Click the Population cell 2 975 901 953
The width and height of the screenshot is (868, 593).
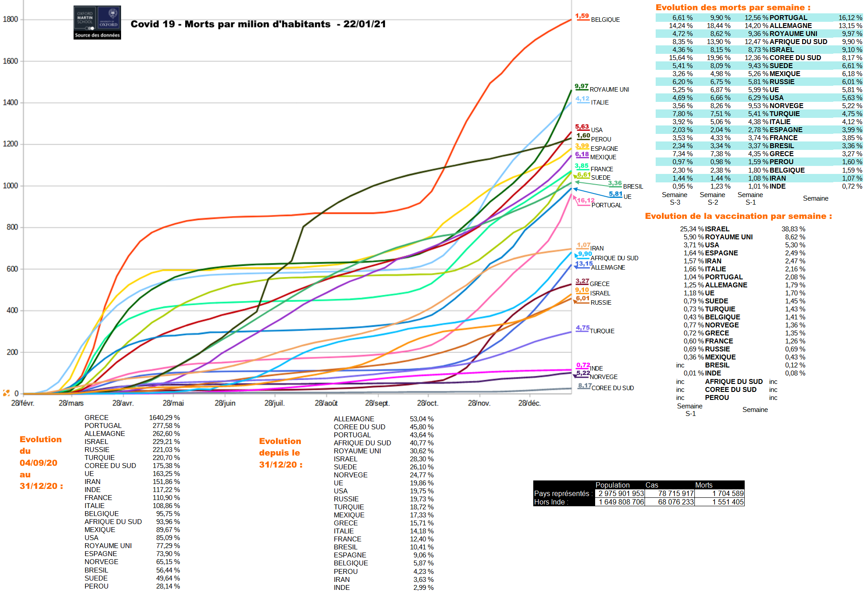point(621,493)
